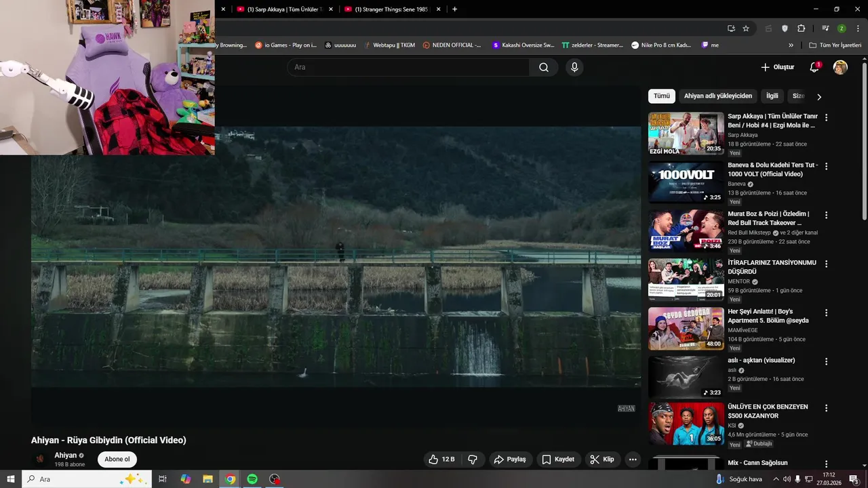Open Soğuk hava weather widget
This screenshot has width=868, height=488.
[738, 479]
